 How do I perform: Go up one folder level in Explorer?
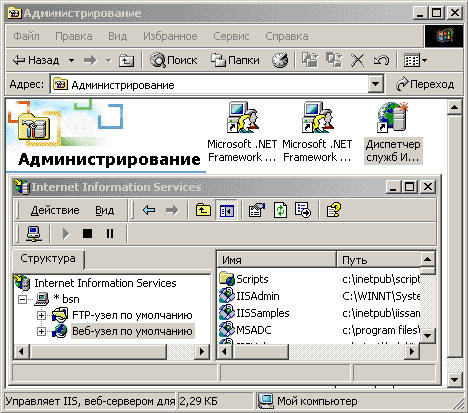(126, 61)
